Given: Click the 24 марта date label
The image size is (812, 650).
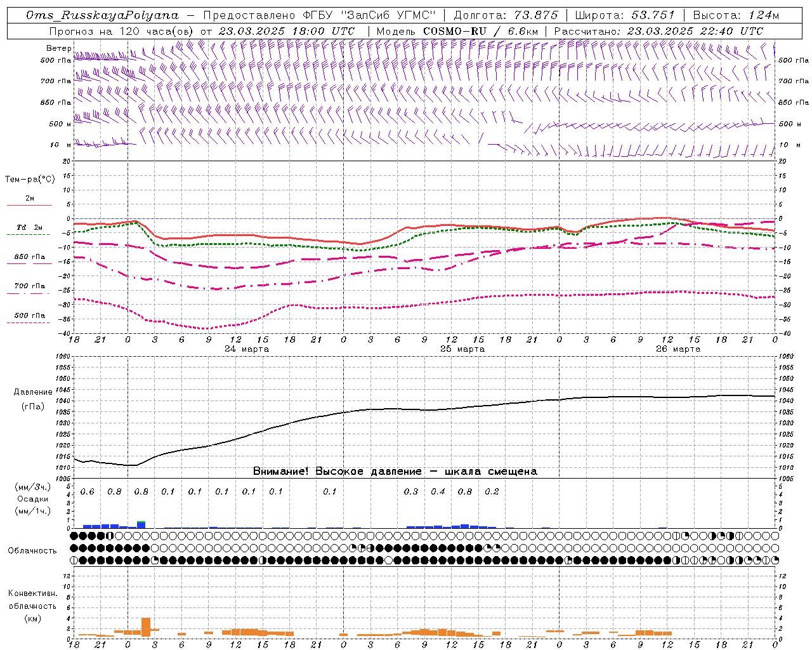Looking at the screenshot, I should [x=247, y=349].
